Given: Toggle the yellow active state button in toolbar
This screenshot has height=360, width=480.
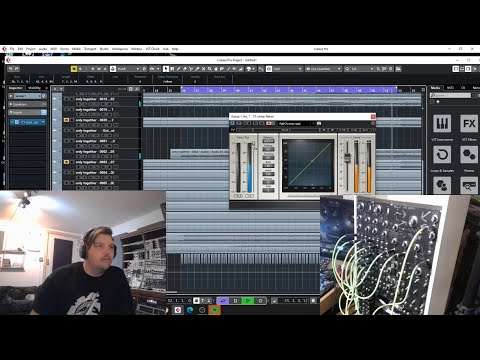Looking at the screenshot, I should [74, 69].
